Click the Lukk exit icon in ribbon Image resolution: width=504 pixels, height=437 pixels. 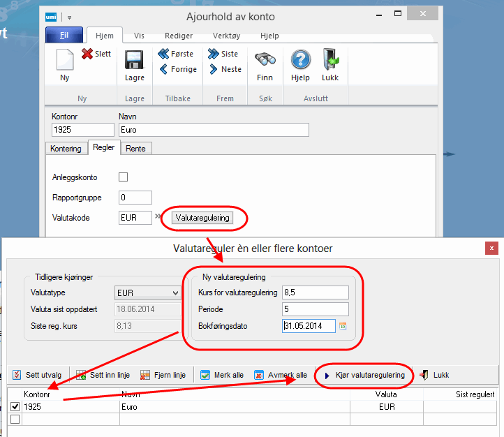click(x=330, y=61)
